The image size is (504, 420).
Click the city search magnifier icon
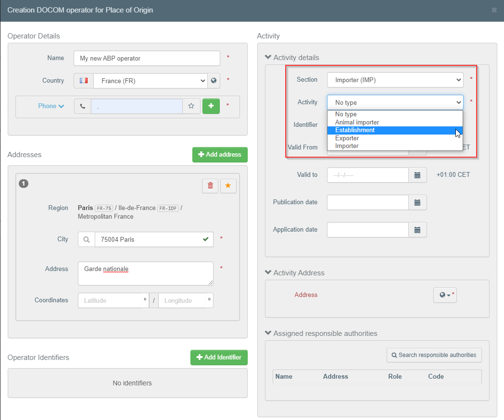[87, 239]
